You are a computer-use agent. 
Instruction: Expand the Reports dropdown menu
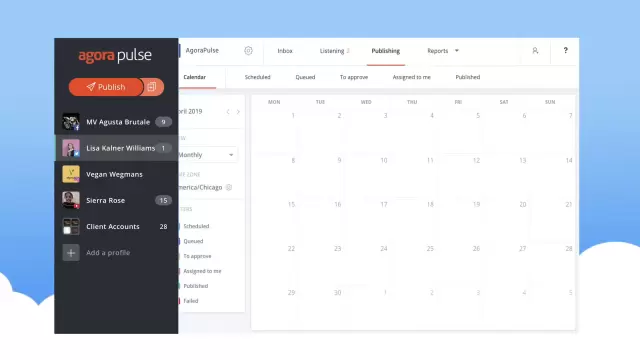click(x=443, y=51)
